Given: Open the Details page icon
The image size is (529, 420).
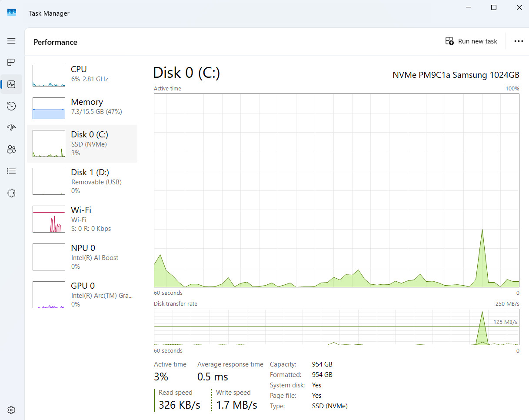Looking at the screenshot, I should (x=11, y=171).
